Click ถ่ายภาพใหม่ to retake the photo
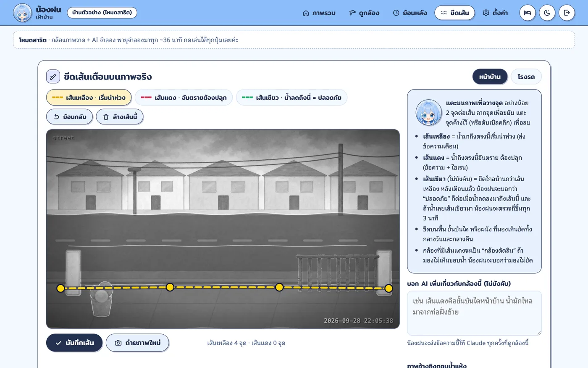Viewport: 588px width, 368px height. (137, 343)
